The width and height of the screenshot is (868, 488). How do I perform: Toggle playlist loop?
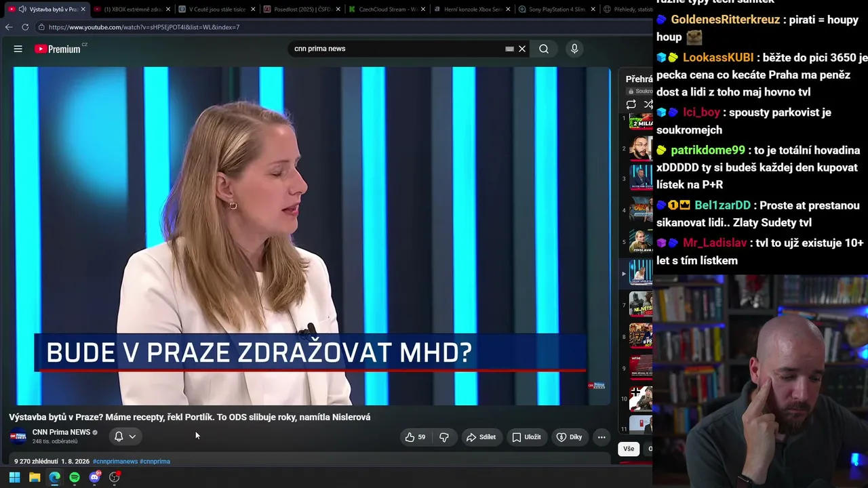(x=631, y=104)
